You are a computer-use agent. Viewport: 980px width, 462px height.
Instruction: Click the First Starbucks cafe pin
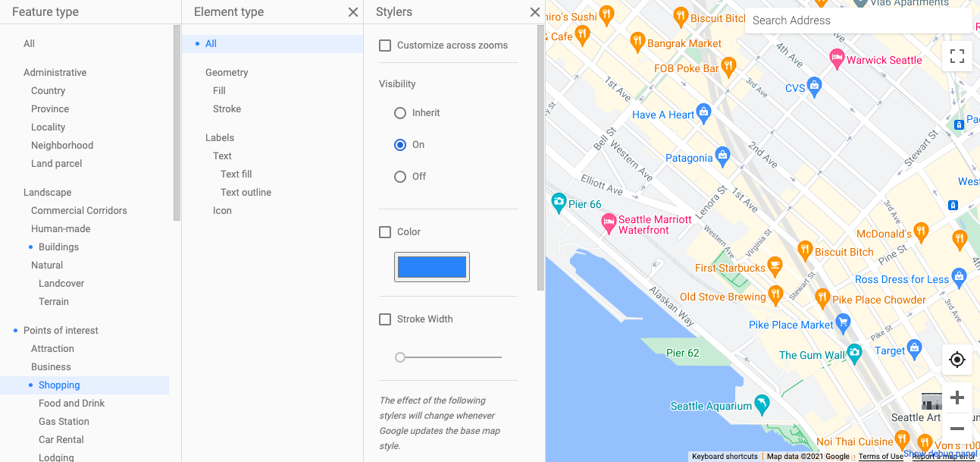775,266
